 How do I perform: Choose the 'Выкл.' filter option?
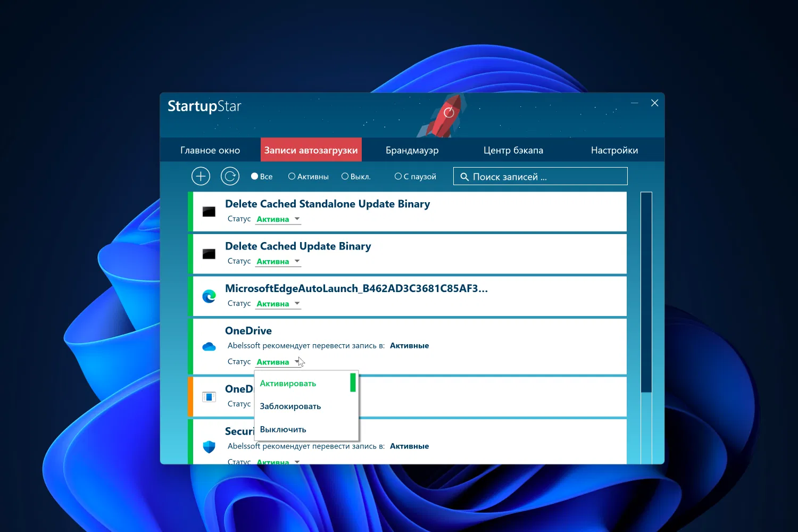356,177
